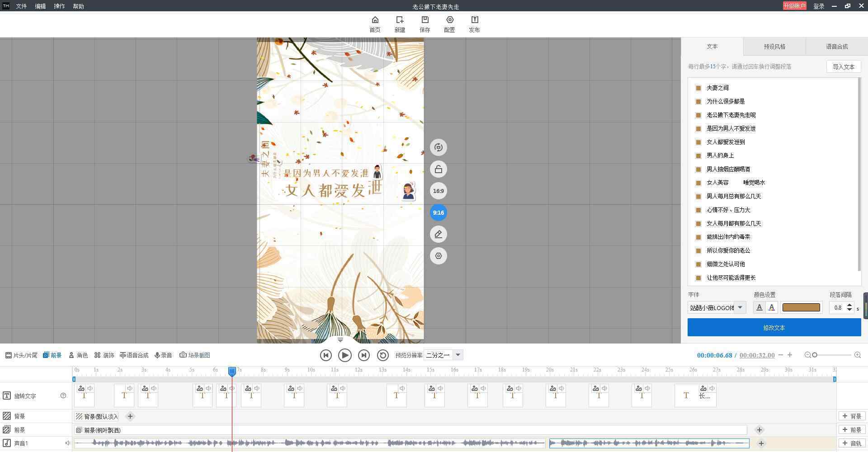This screenshot has height=452, width=868.
Task: Click the round settings button beside canvas
Action: [438, 256]
